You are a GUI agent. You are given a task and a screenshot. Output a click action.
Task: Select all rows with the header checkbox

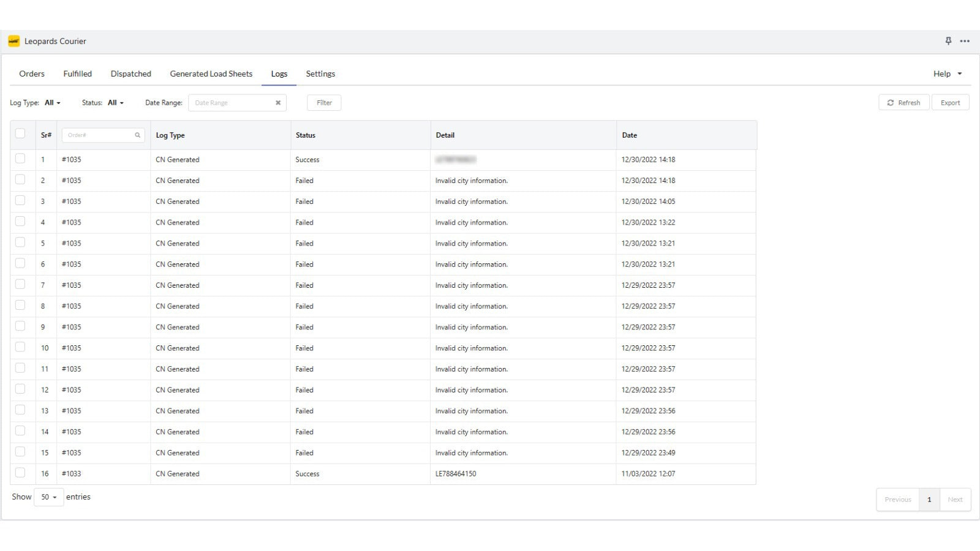point(20,132)
